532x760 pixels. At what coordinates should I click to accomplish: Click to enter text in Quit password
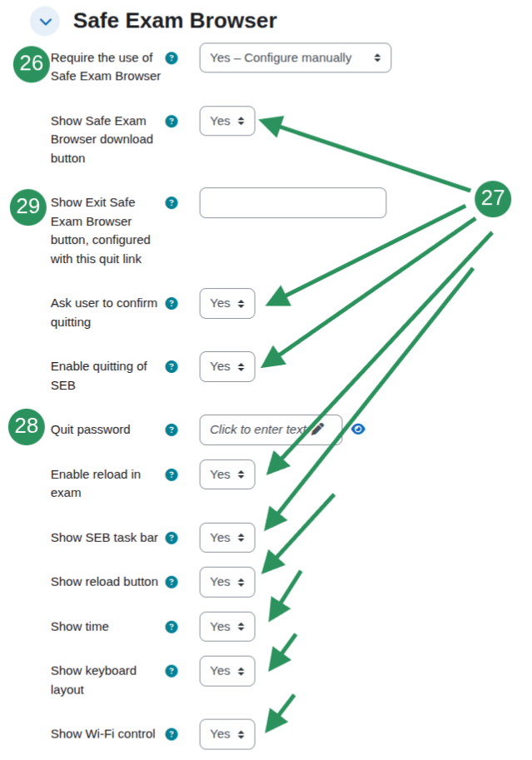[258, 430]
